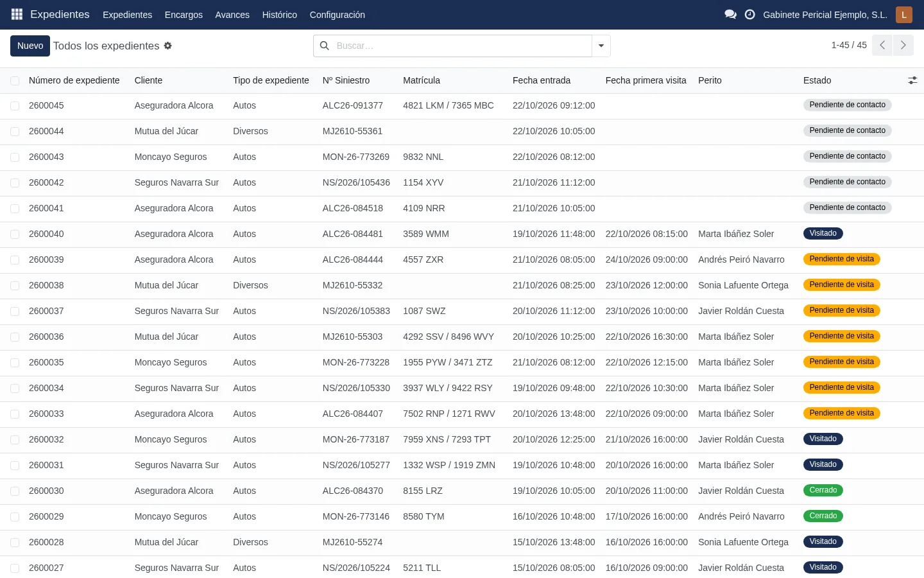
Task: Open the optional columns adjust icon
Action: click(912, 80)
